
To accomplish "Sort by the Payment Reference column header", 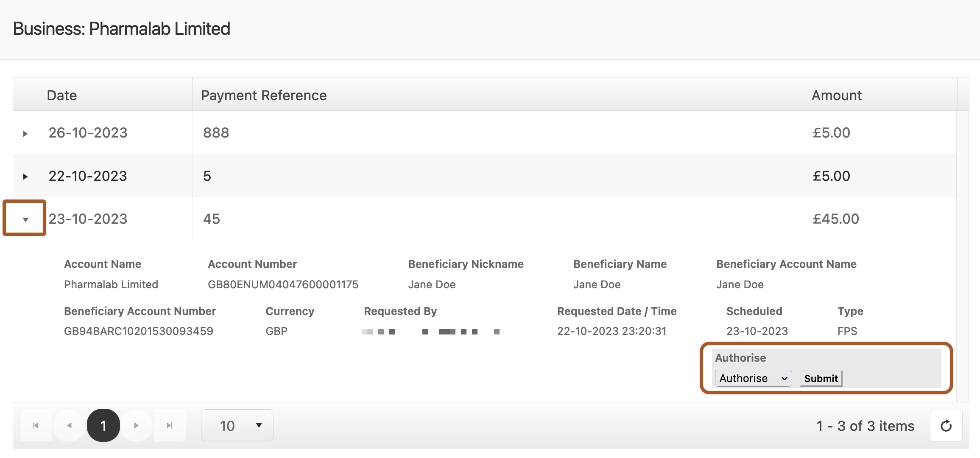I will tap(263, 96).
